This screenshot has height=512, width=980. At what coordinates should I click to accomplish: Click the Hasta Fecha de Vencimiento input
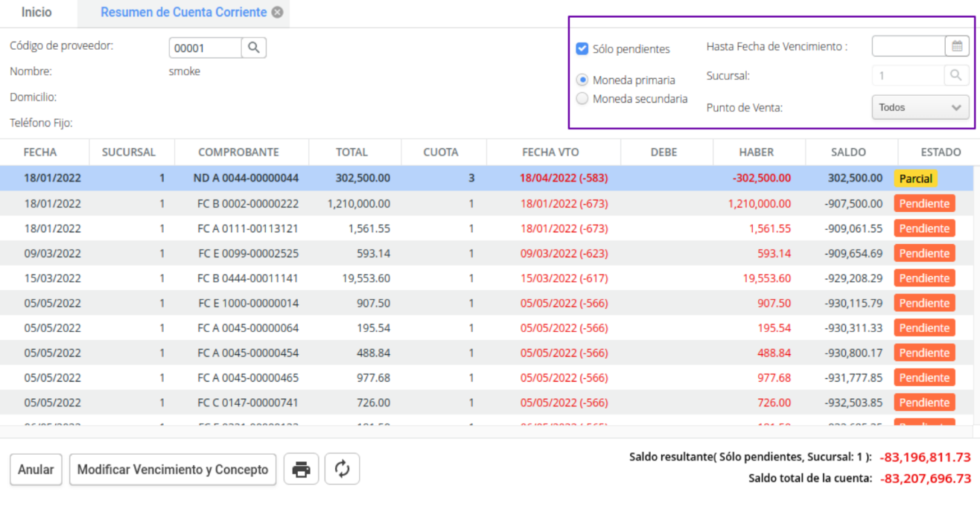[x=909, y=46]
